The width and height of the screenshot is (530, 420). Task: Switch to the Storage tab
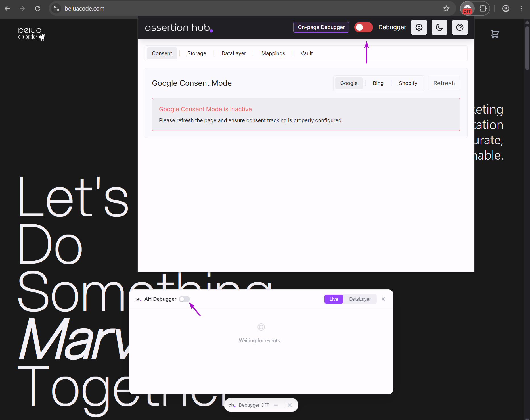196,53
